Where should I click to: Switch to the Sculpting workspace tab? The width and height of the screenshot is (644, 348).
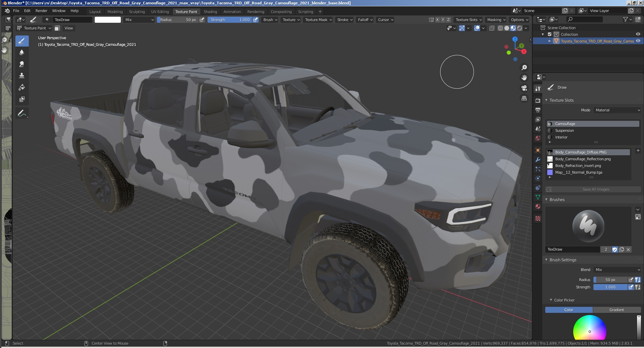[x=137, y=11]
